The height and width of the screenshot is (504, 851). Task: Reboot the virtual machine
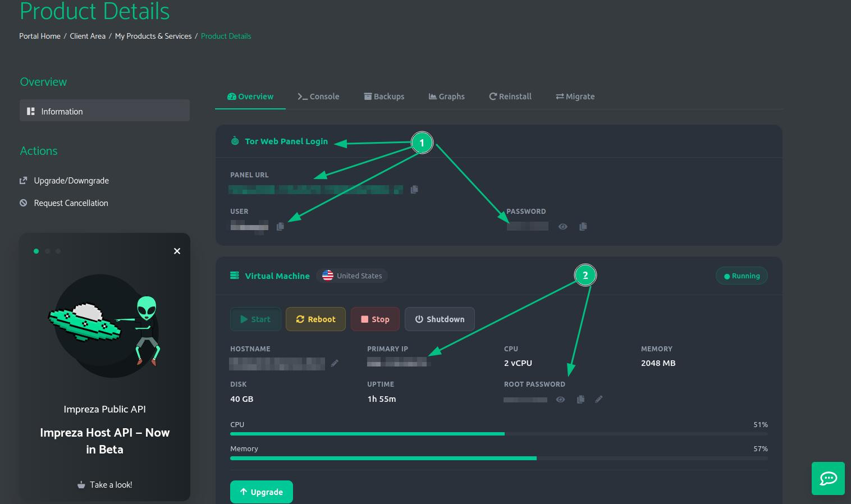315,319
